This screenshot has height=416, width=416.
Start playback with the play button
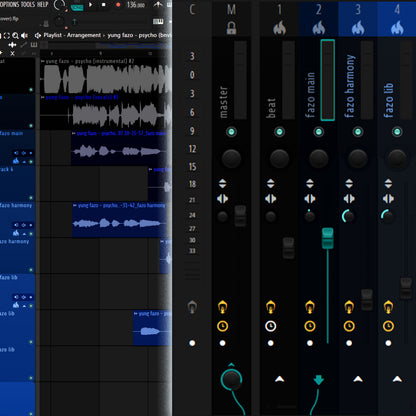(x=91, y=5)
